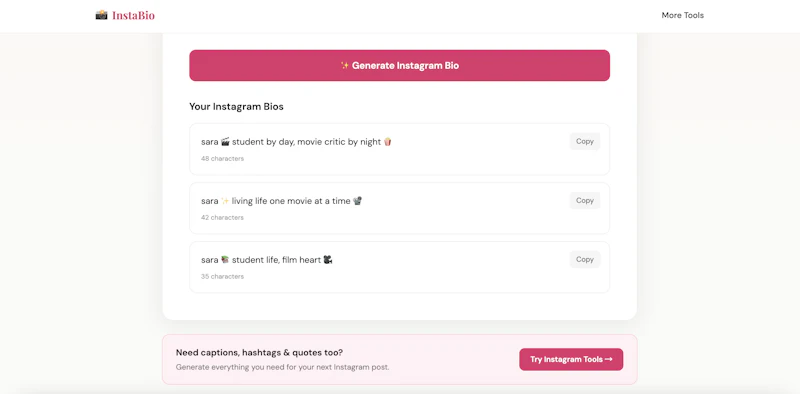Click the clapperboard emoji in first bio
The height and width of the screenshot is (394, 800).
(x=226, y=141)
